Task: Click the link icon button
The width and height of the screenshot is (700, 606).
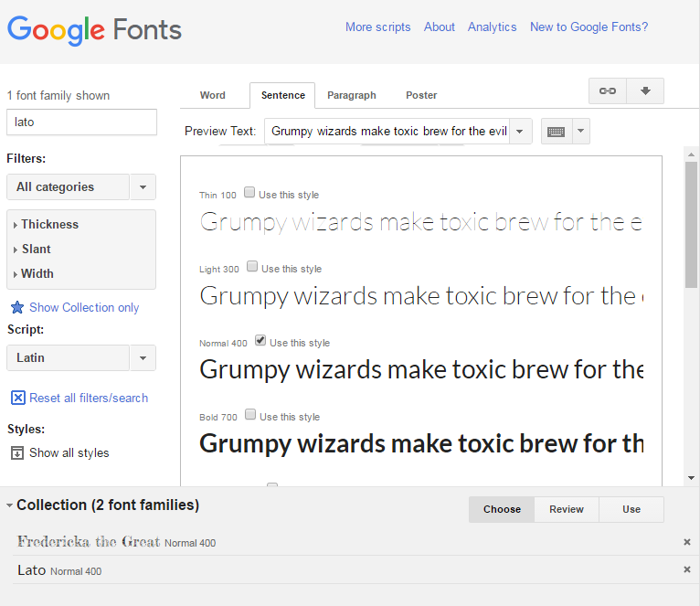Action: [608, 91]
